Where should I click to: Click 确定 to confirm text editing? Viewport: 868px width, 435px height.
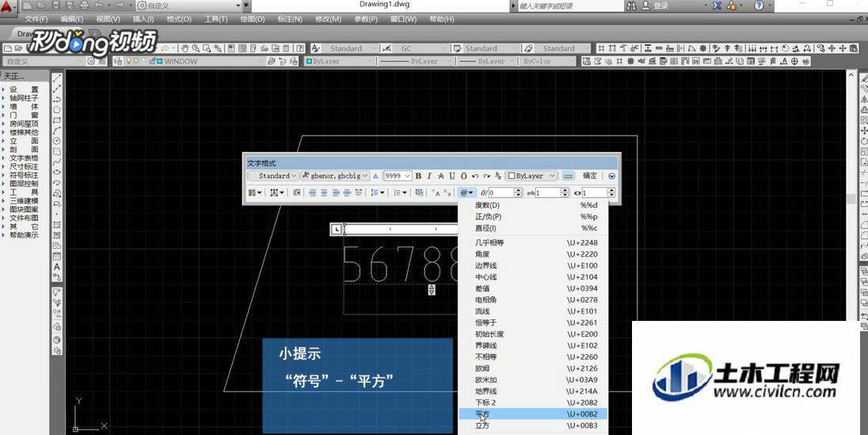[590, 176]
